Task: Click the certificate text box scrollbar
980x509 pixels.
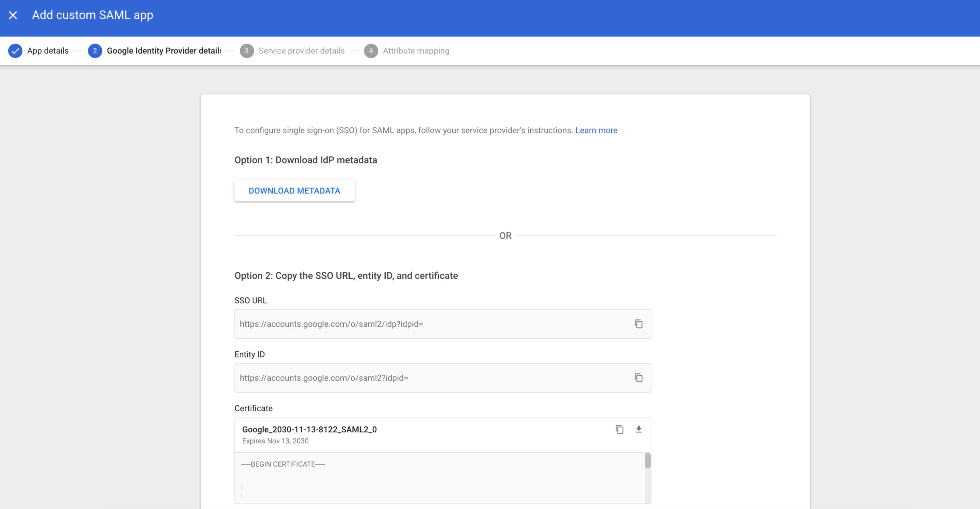Action: [647, 461]
